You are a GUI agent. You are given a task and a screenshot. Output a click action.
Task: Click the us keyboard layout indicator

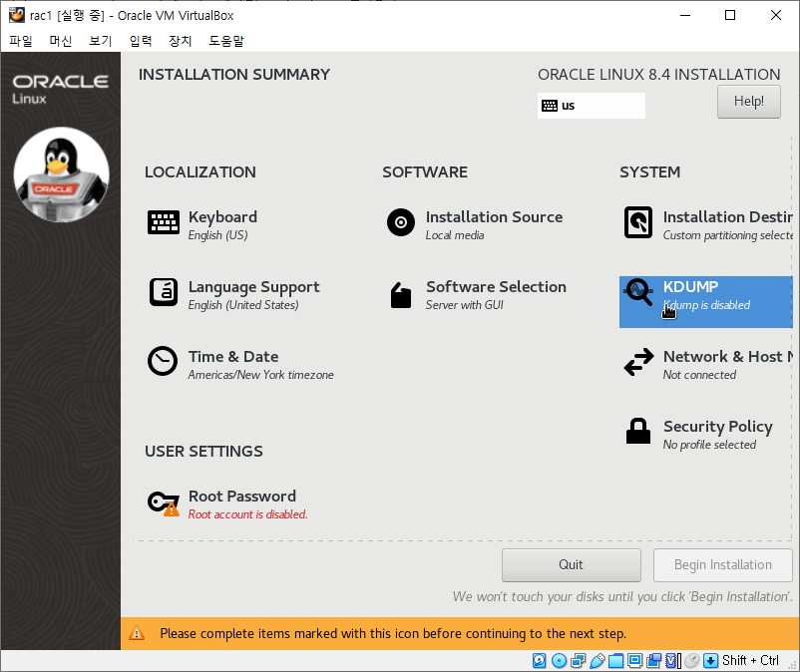point(591,106)
